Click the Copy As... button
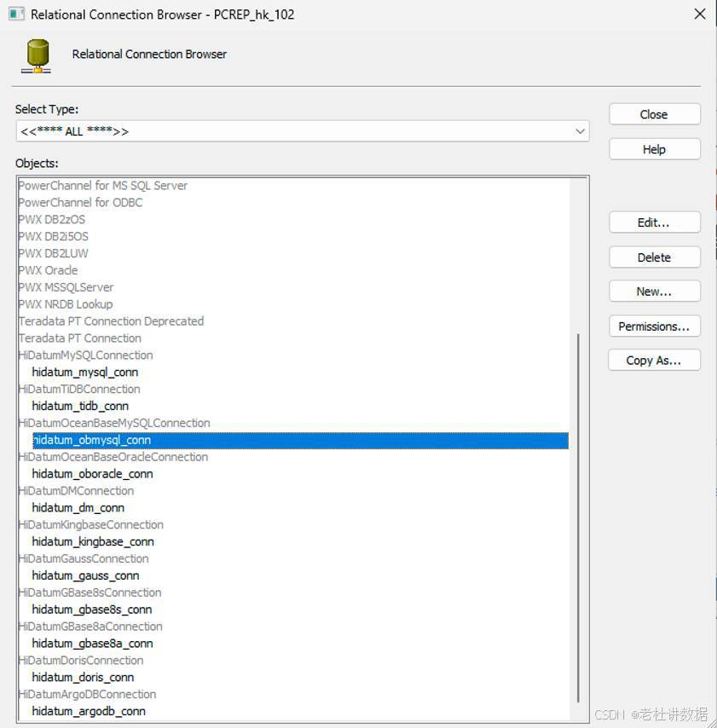The width and height of the screenshot is (717, 728). [654, 361]
